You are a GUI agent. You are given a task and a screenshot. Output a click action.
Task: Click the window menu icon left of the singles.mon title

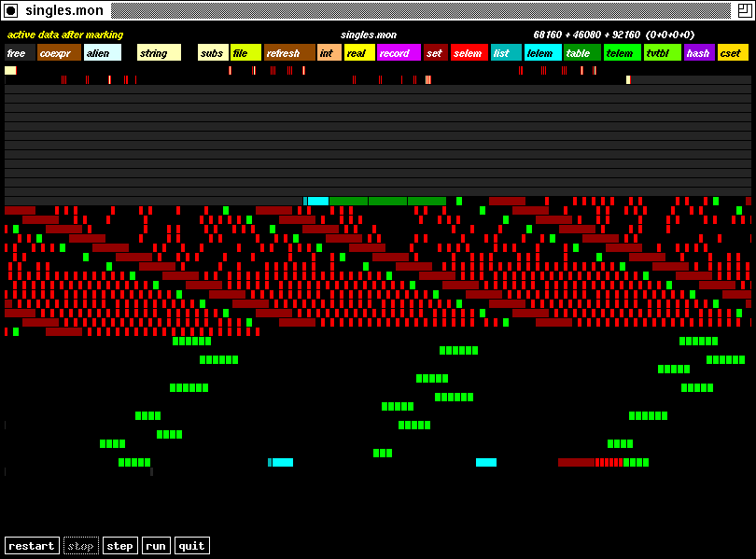pos(10,10)
